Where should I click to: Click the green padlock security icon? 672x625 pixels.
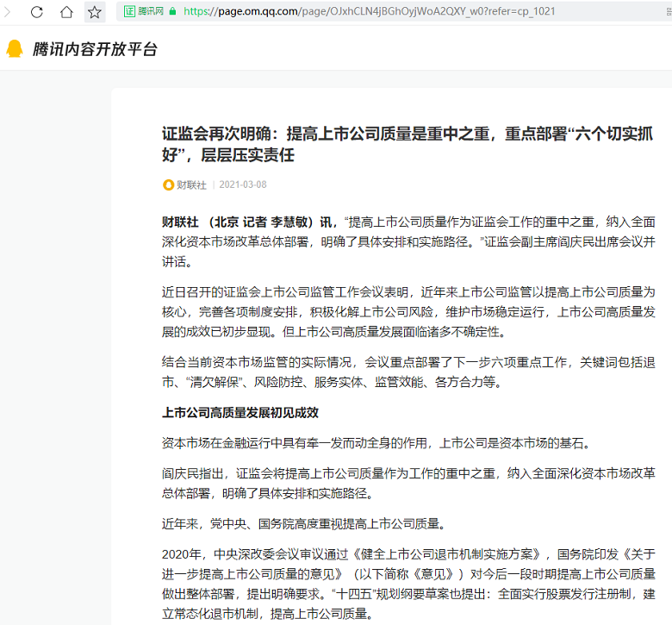[x=173, y=11]
